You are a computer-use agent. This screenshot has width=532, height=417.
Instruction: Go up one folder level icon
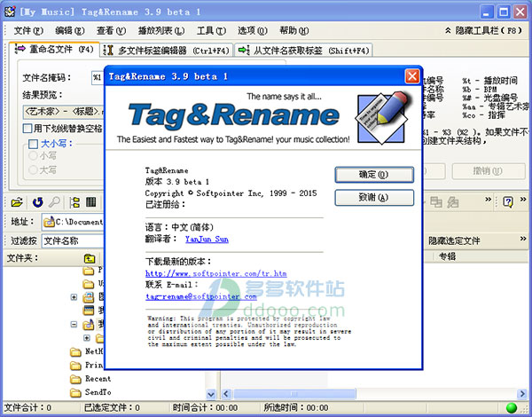point(90,259)
